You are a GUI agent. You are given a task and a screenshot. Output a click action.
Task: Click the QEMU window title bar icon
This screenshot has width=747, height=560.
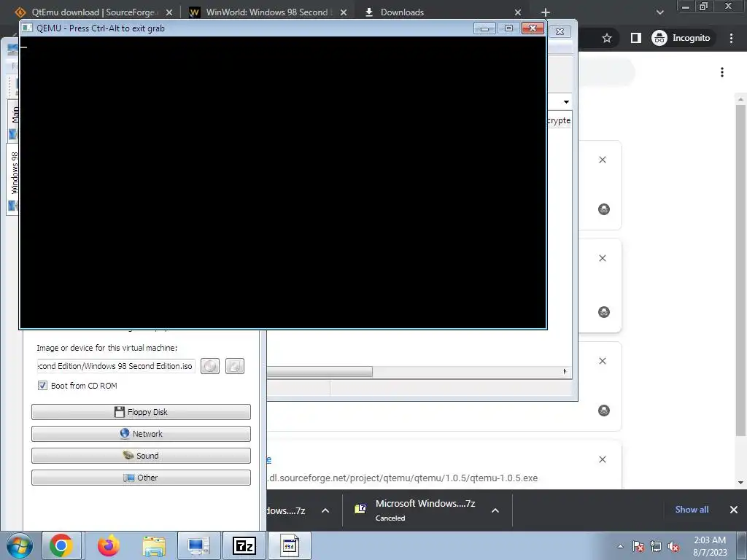(x=28, y=28)
